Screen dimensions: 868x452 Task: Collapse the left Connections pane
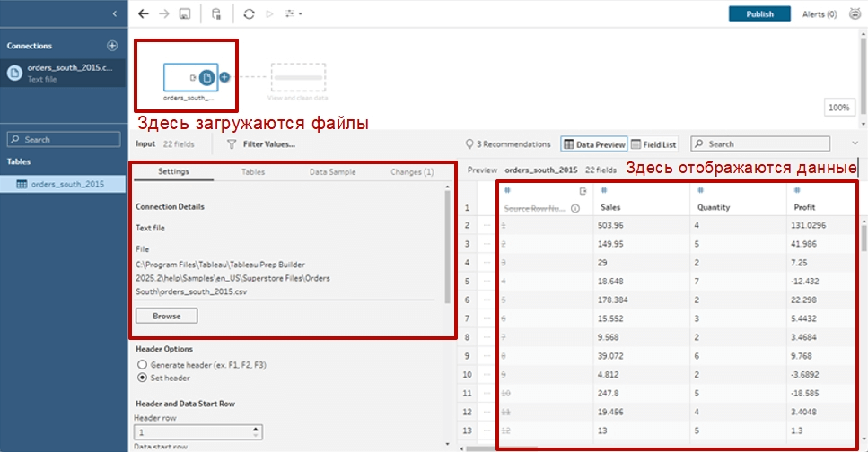point(114,14)
